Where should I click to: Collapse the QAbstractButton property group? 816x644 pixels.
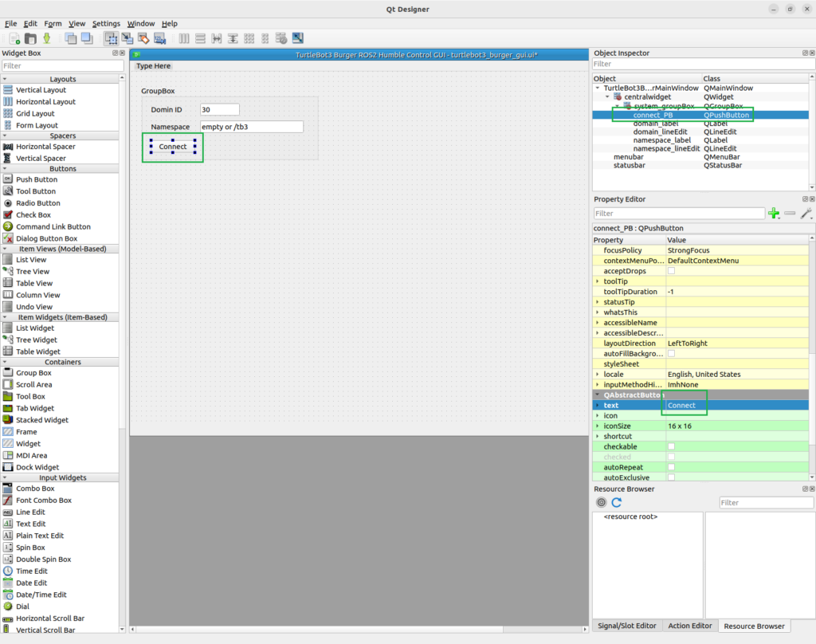[598, 395]
